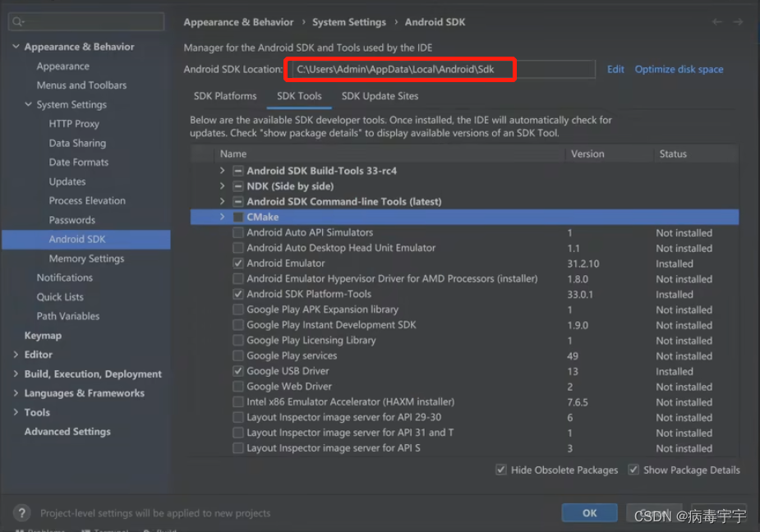Image resolution: width=760 pixels, height=532 pixels.
Task: Open Passwords settings page
Action: 71,220
